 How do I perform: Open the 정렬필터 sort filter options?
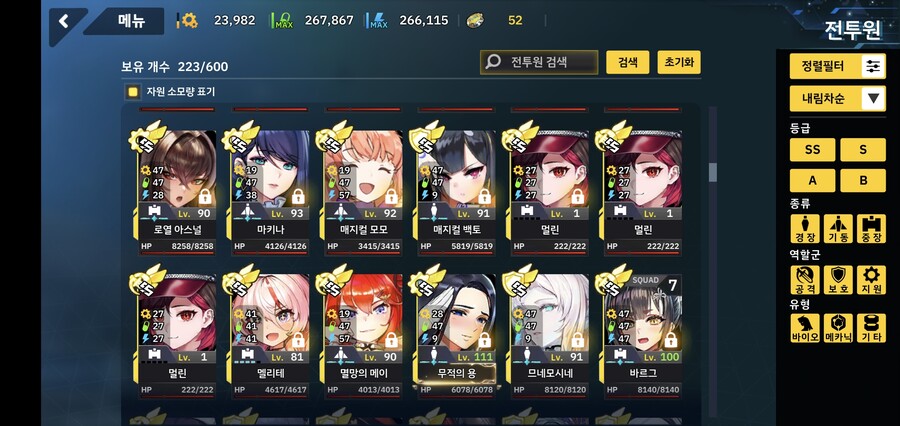tap(837, 67)
